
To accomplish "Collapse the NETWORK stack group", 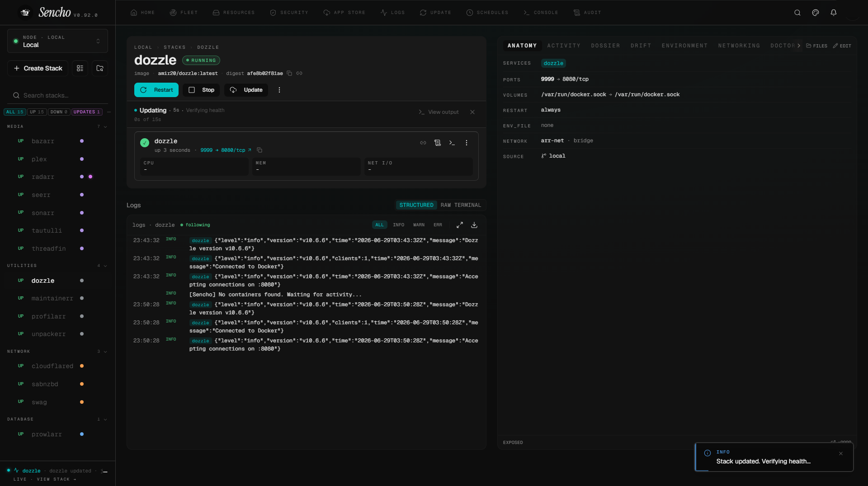I will click(105, 352).
